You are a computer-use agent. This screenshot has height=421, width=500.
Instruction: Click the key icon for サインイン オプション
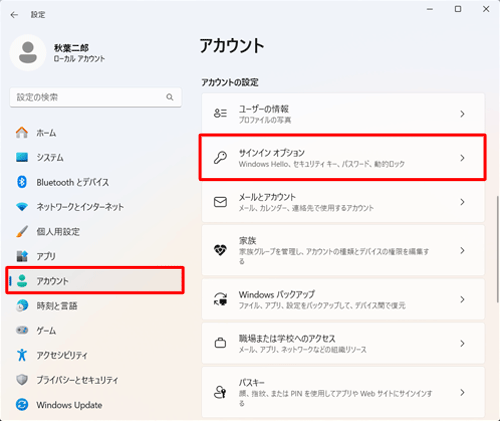pos(220,157)
